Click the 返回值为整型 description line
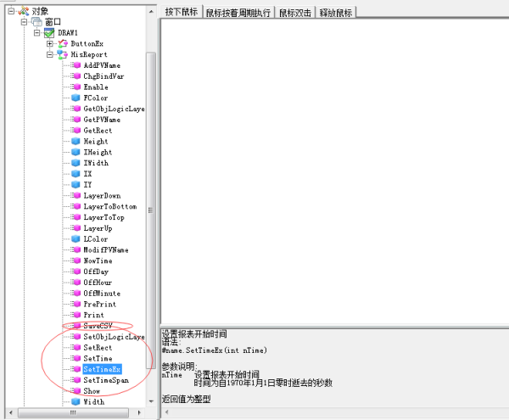509x420 pixels. (186, 399)
